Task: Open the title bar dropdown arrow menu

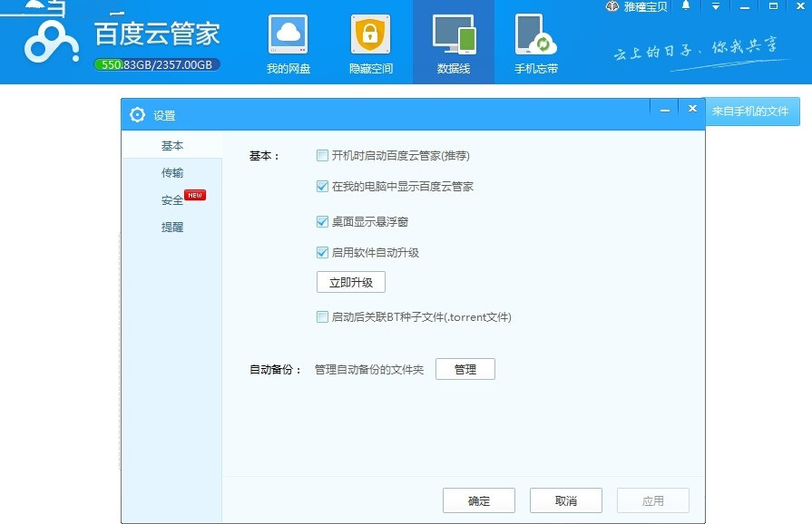Action: 715,6
